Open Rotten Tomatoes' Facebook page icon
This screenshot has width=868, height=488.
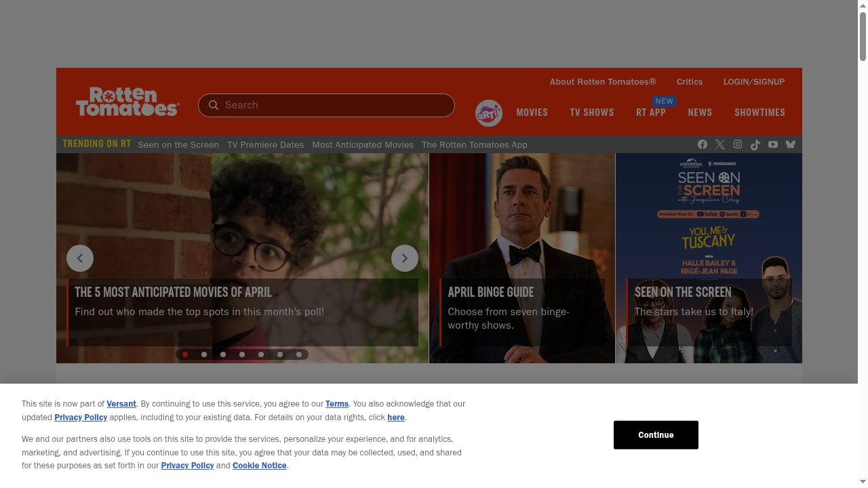[x=703, y=144]
